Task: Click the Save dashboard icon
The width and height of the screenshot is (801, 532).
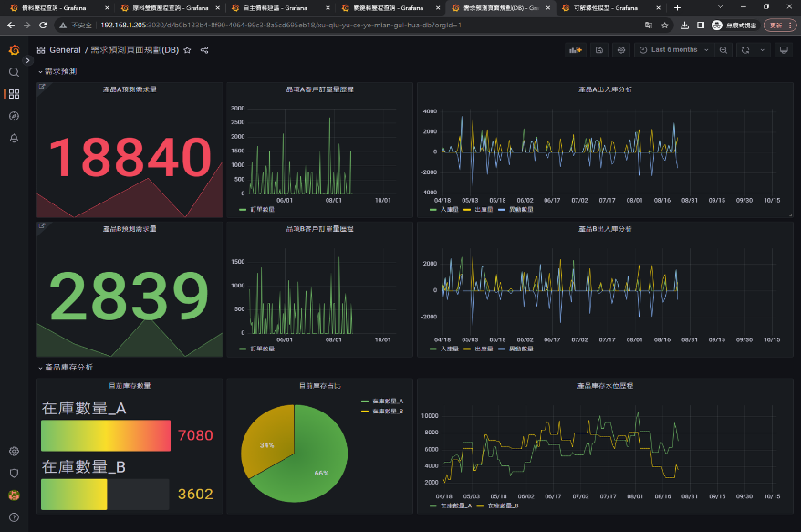Action: coord(598,50)
